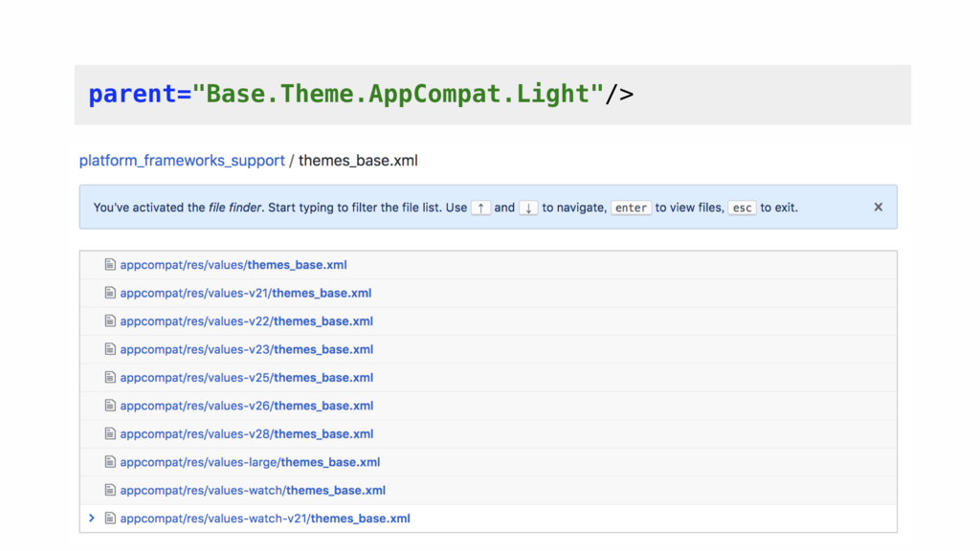Click the chevron marker on values-watch-v21 row

tap(92, 518)
